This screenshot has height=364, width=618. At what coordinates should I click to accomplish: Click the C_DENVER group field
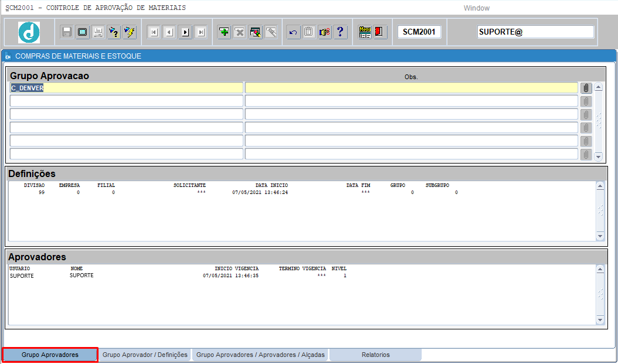(127, 88)
